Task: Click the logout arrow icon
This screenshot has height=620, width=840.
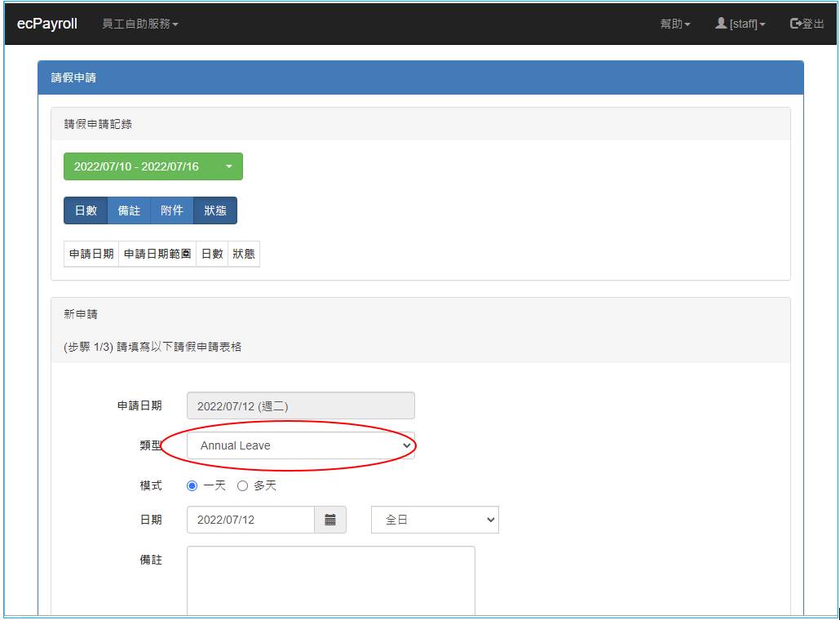Action: pos(795,23)
